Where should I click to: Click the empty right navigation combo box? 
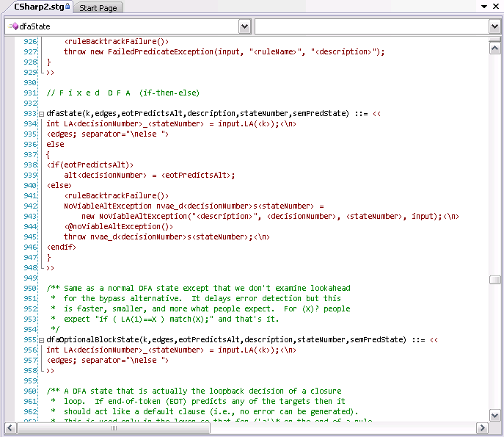[x=378, y=26]
